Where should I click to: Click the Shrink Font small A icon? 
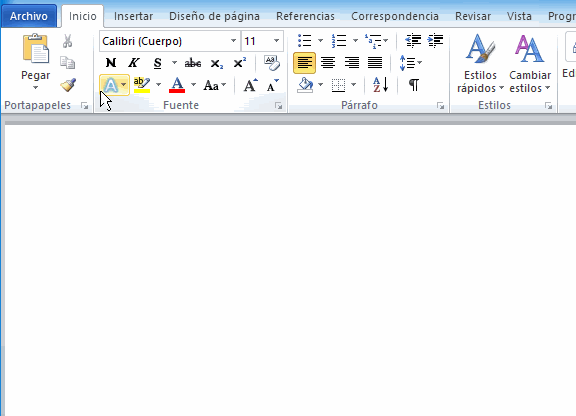tap(272, 85)
